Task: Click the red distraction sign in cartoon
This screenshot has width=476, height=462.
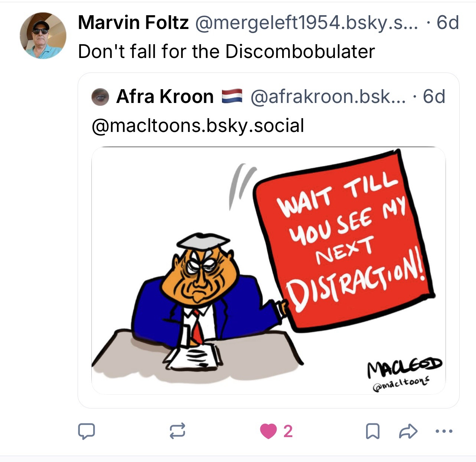Action: coord(343,240)
